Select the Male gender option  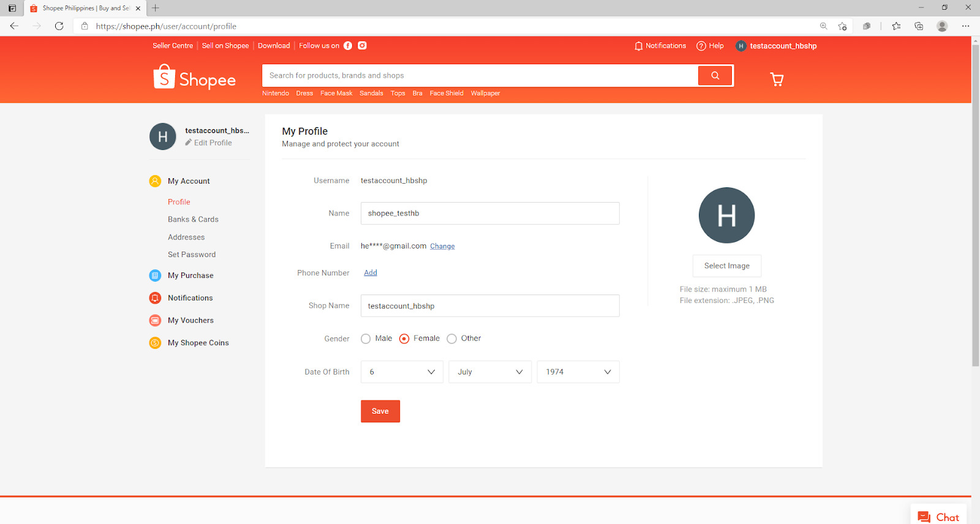(x=366, y=339)
